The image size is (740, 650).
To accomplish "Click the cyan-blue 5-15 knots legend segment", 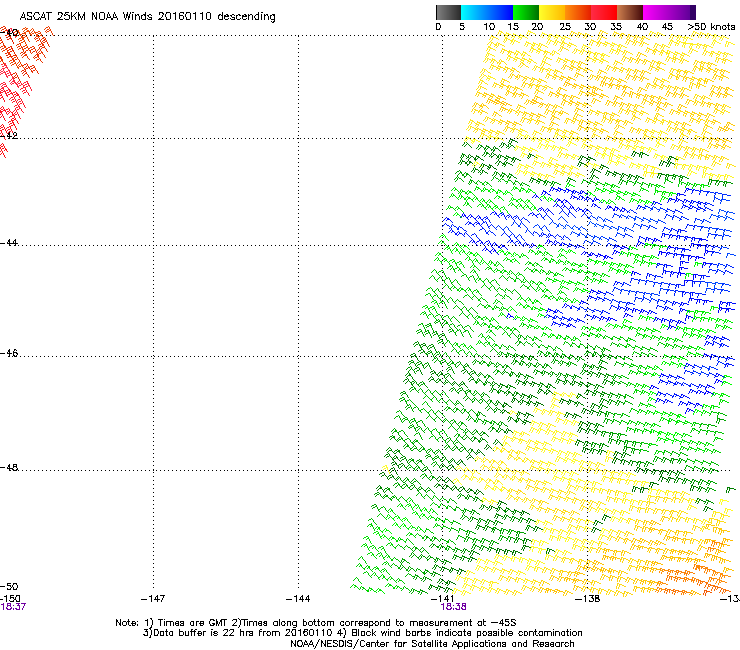I will tap(487, 12).
